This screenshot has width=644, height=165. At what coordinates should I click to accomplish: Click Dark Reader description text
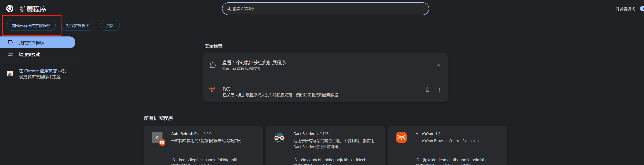(x=334, y=144)
